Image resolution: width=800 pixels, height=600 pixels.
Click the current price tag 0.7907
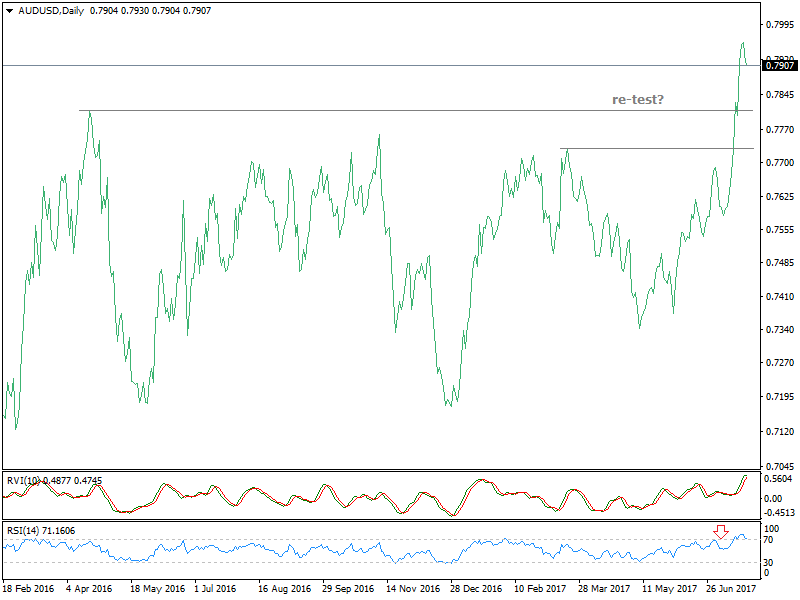[780, 66]
